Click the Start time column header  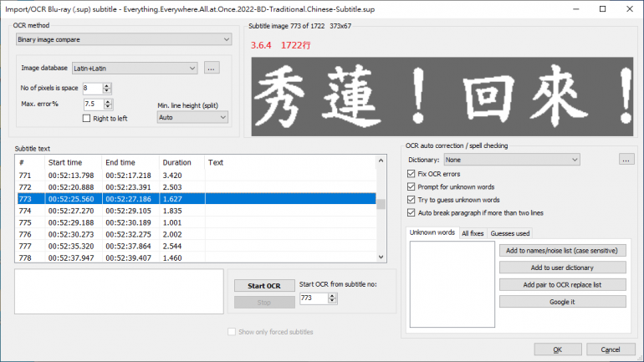[x=73, y=162]
